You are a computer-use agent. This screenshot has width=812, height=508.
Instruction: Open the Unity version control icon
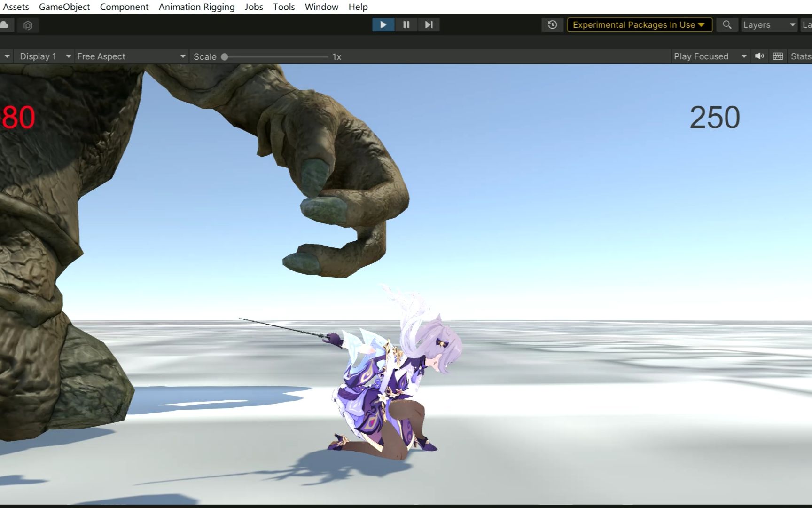click(28, 25)
